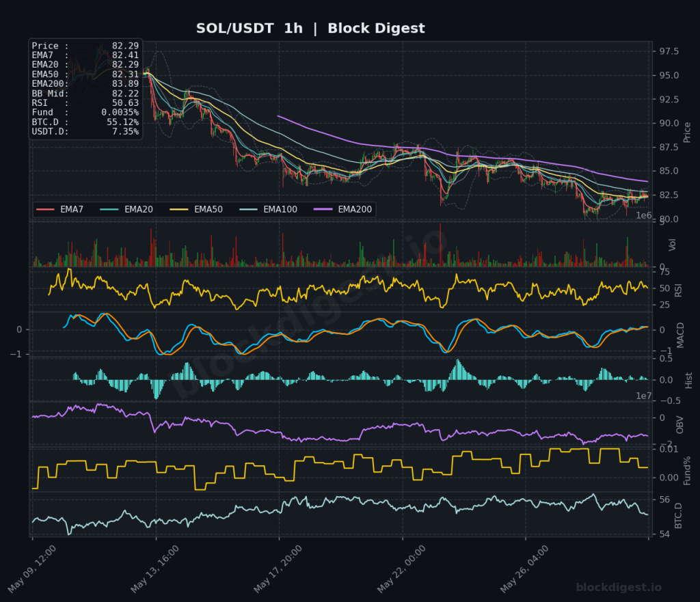
Task: Select the EMA200 83.89 info row
Action: pos(85,84)
